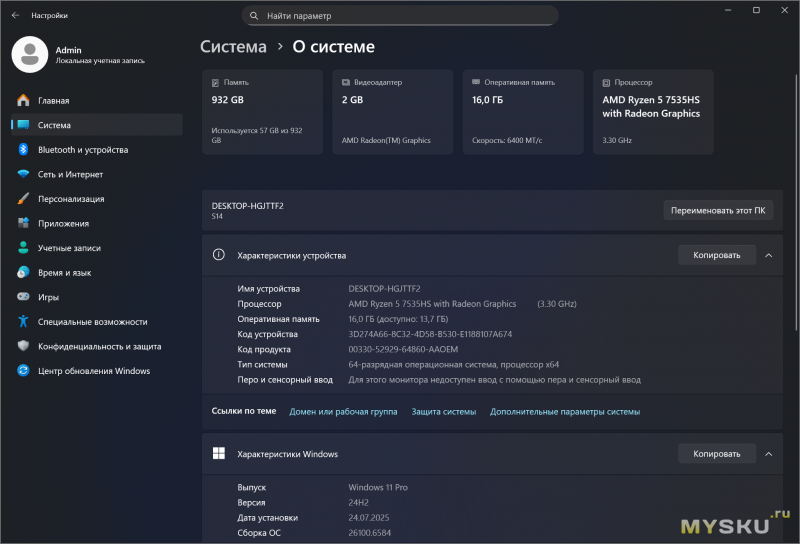
Task: Copy the device characteristics
Action: 716,255
